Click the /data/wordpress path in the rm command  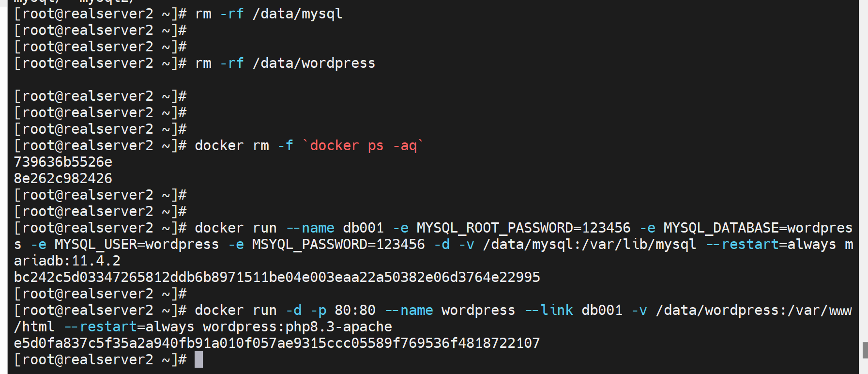point(314,63)
